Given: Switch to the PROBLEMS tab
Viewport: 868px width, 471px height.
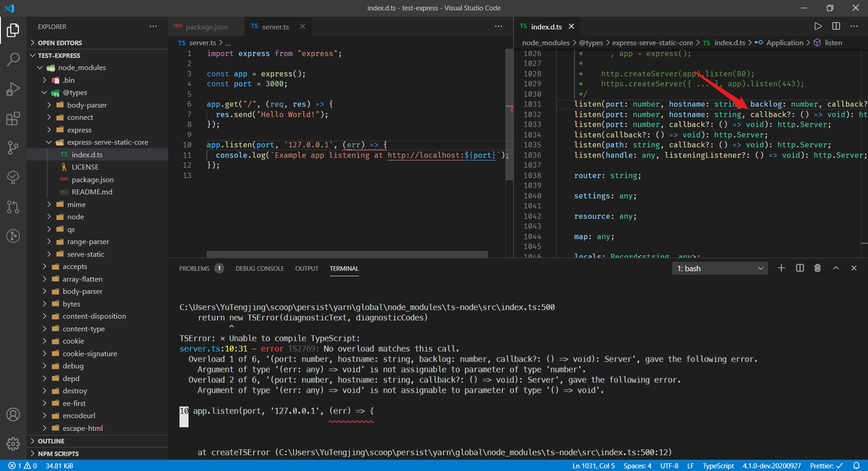Looking at the screenshot, I should pos(195,268).
